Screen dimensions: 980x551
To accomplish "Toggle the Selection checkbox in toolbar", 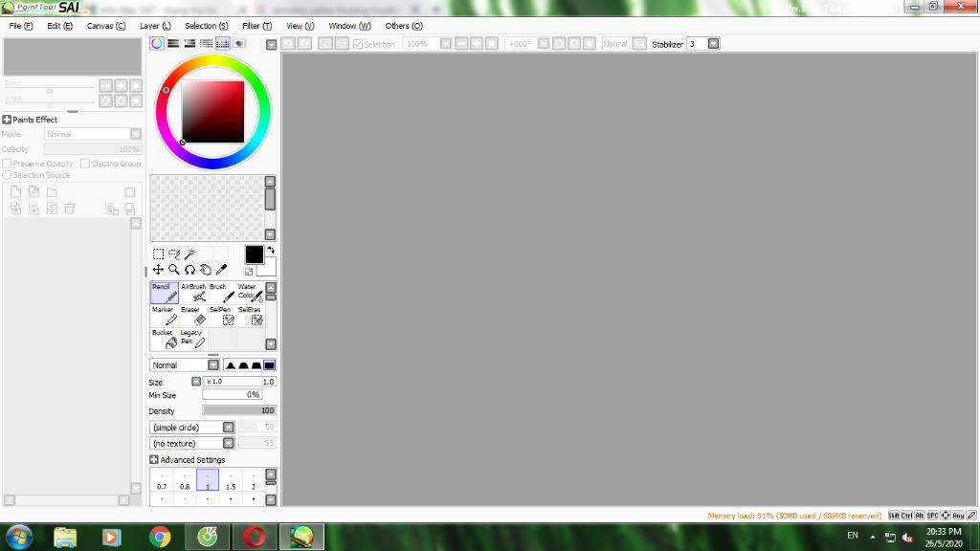I will tap(358, 44).
